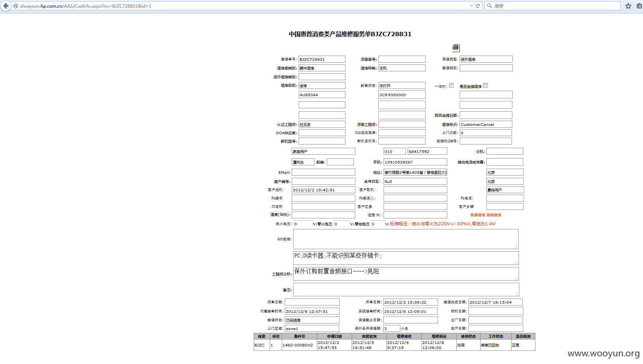Bookmark this page with the star icon
This screenshot has width=643, height=364.
(628, 6)
